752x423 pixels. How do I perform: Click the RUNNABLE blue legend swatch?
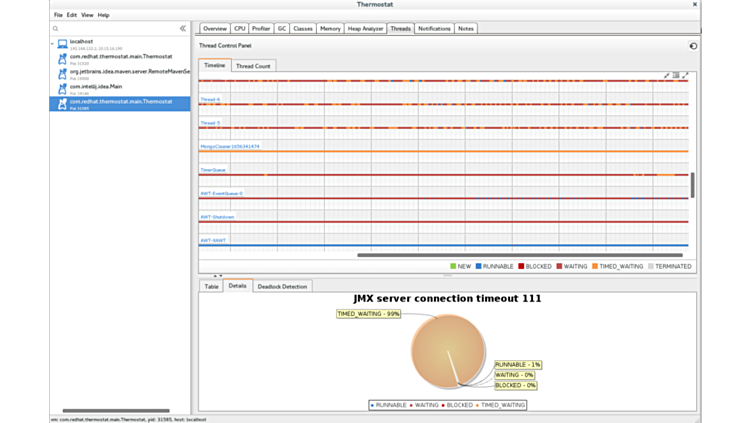click(479, 266)
